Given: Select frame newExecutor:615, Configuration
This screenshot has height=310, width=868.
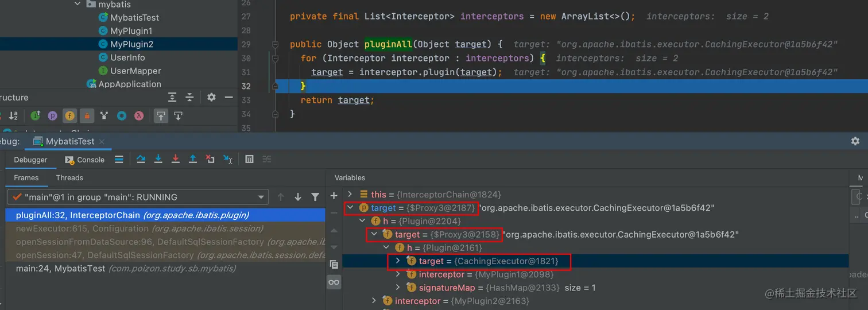Looking at the screenshot, I should (x=165, y=228).
